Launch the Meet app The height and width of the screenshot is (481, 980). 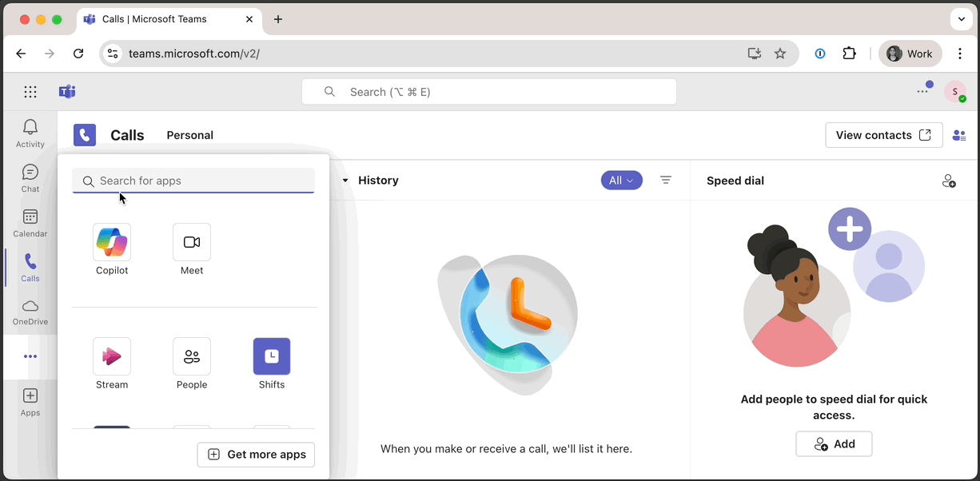[192, 249]
